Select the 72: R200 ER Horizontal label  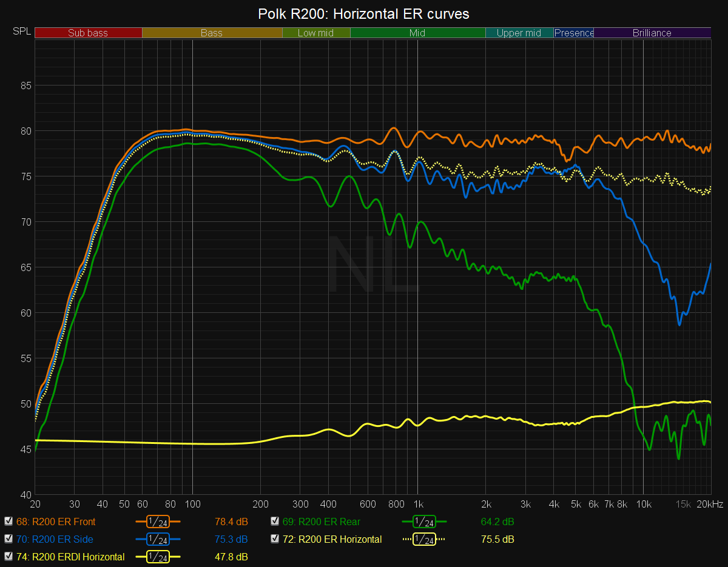332,539
